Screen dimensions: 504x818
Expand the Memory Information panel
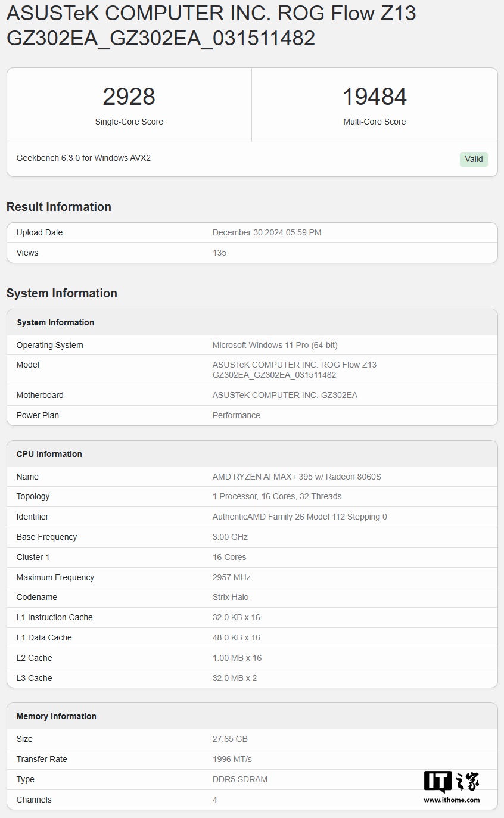point(56,716)
